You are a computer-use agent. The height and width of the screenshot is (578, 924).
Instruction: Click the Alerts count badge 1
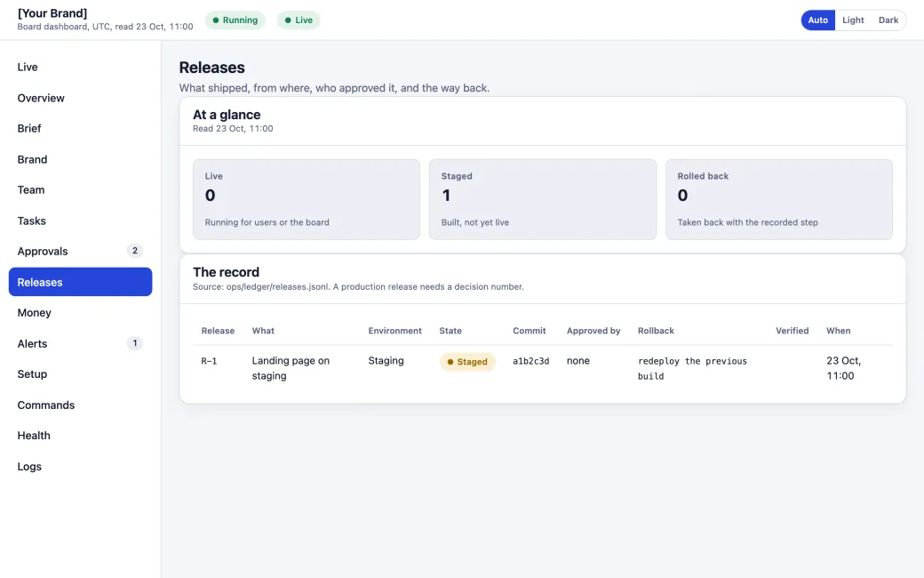pyautogui.click(x=135, y=343)
